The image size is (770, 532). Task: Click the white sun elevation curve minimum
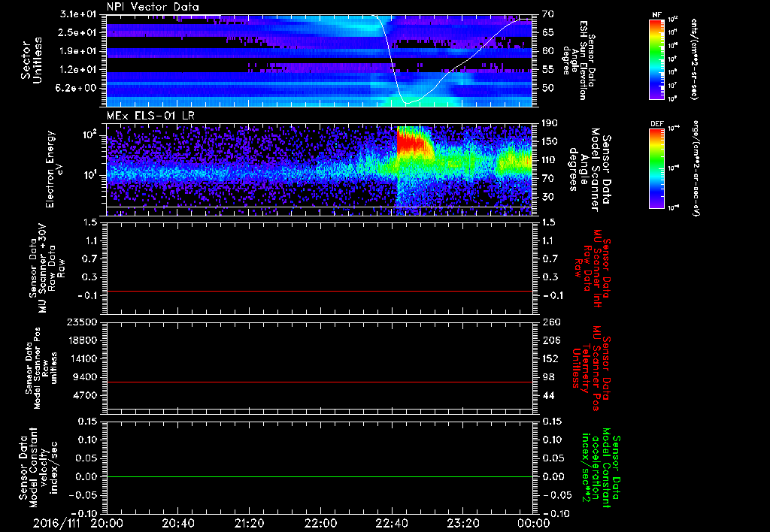pos(407,103)
